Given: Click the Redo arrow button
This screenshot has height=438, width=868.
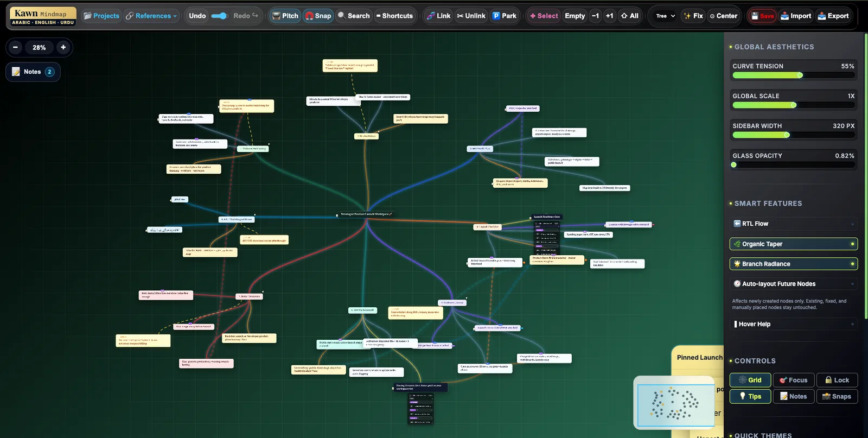Looking at the screenshot, I should [x=246, y=16].
